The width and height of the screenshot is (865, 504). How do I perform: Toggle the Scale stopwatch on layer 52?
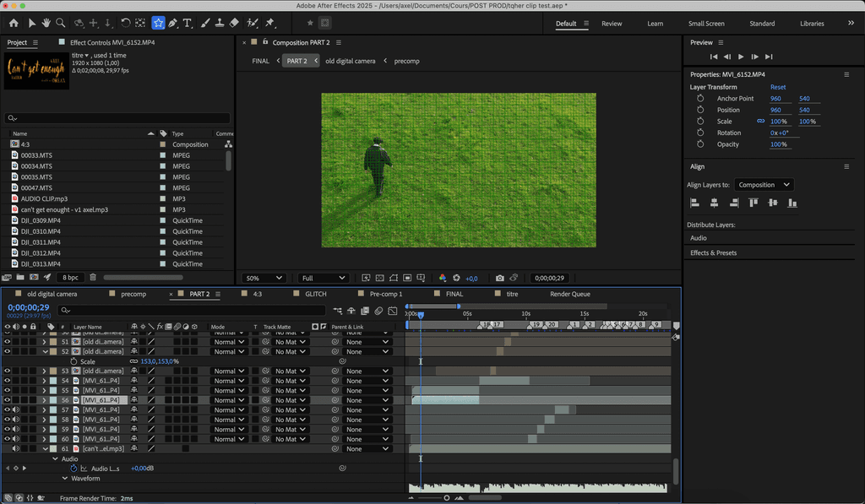(73, 361)
